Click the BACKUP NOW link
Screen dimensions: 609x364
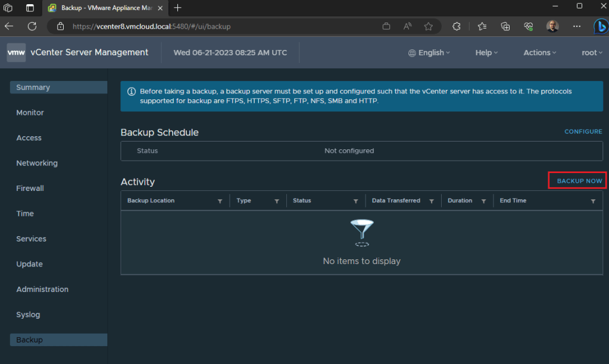(x=579, y=181)
